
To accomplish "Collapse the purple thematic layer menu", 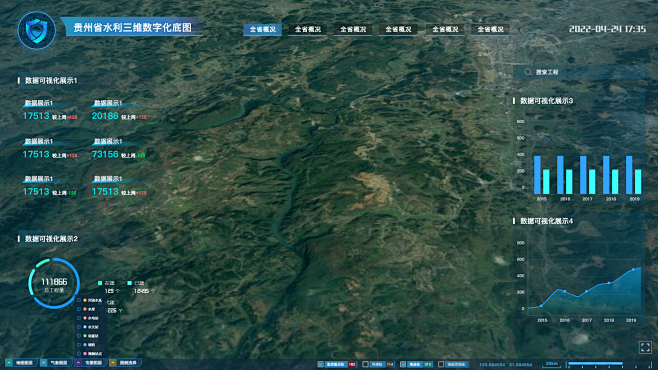I will [78, 362].
